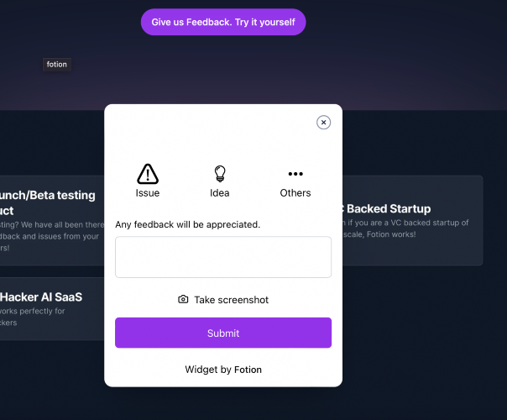Focus the feedback text input box
Viewport: 507px width, 420px height.
(223, 257)
